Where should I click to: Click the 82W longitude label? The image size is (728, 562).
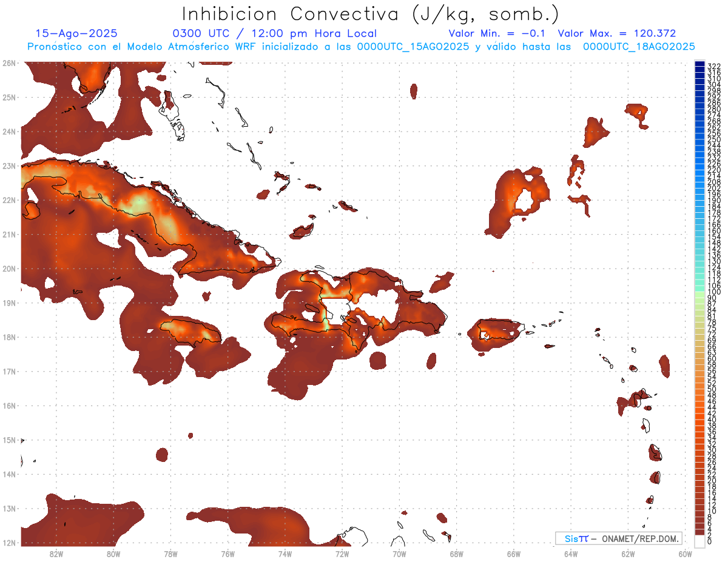(x=56, y=554)
